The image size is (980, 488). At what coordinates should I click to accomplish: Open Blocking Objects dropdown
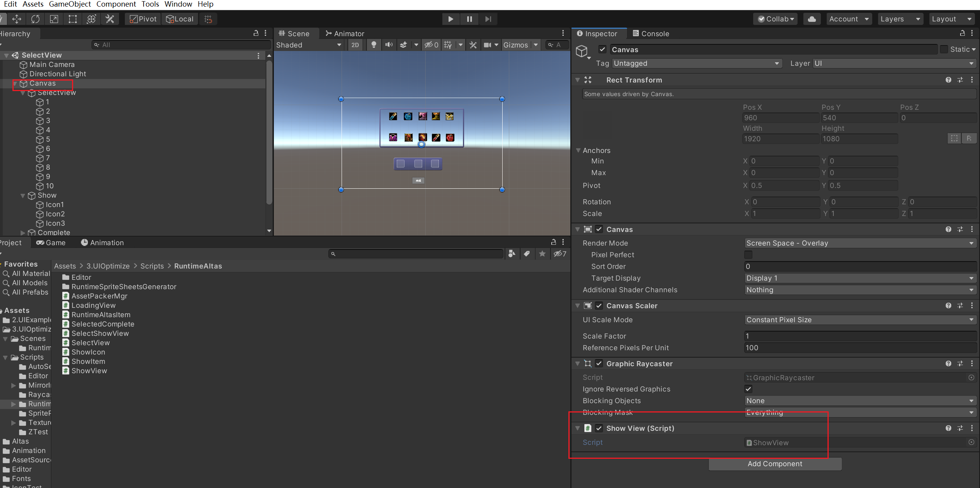click(x=860, y=400)
